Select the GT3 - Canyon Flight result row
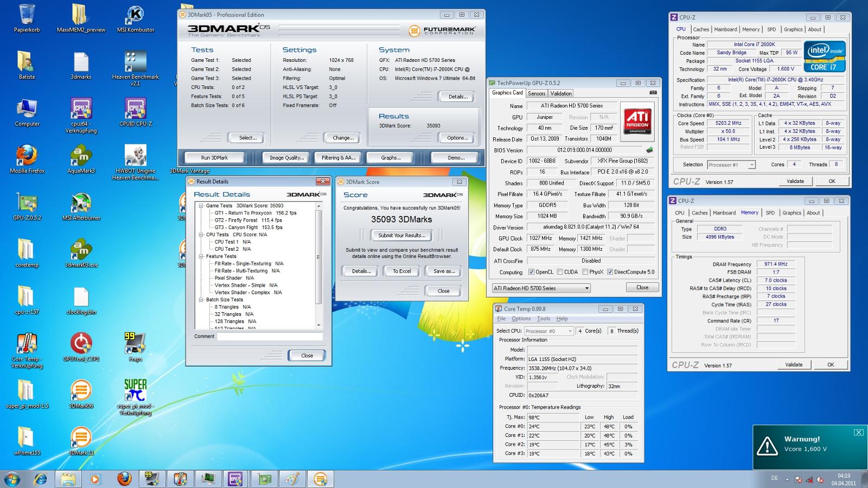This screenshot has width=868, height=488. 248,227
